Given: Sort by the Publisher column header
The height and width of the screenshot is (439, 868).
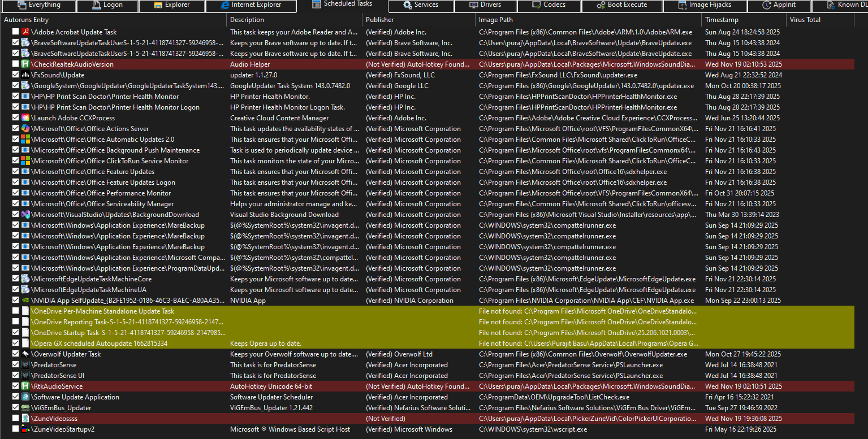Looking at the screenshot, I should (418, 20).
